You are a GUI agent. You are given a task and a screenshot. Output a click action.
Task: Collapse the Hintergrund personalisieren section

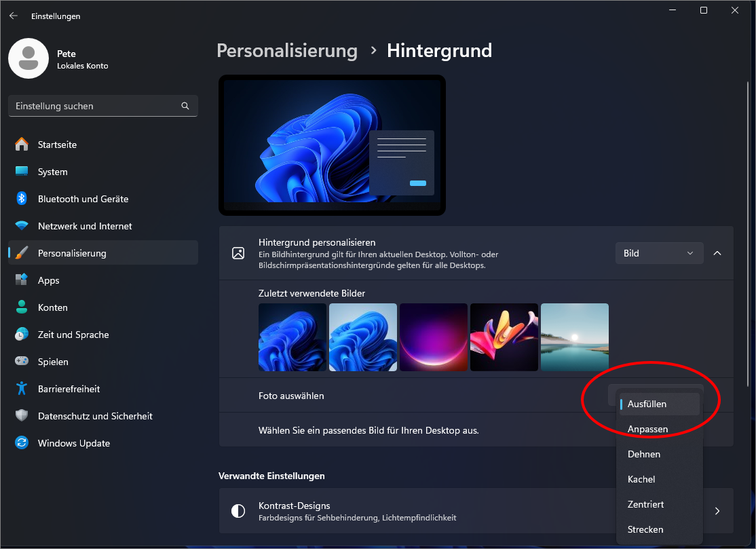point(717,253)
